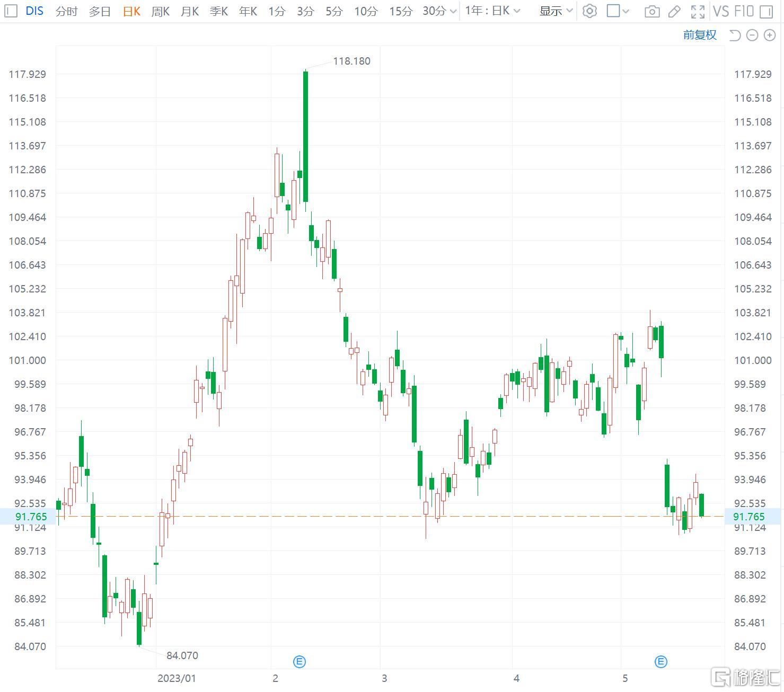The image size is (784, 692).
Task: Open chart settings gear
Action: click(589, 11)
